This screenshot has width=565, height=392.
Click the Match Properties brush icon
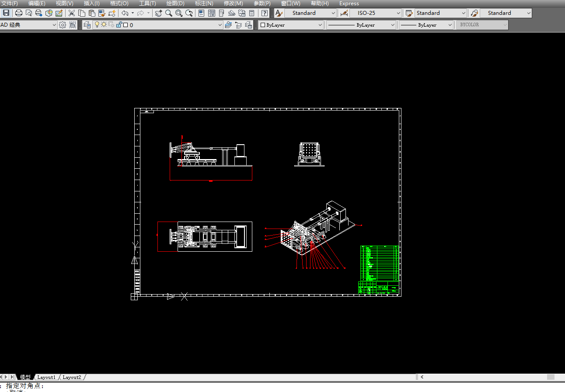[102, 13]
